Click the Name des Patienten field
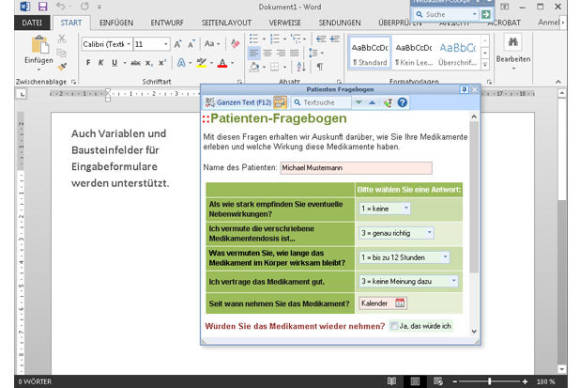This screenshot has height=388, width=580. (356, 168)
